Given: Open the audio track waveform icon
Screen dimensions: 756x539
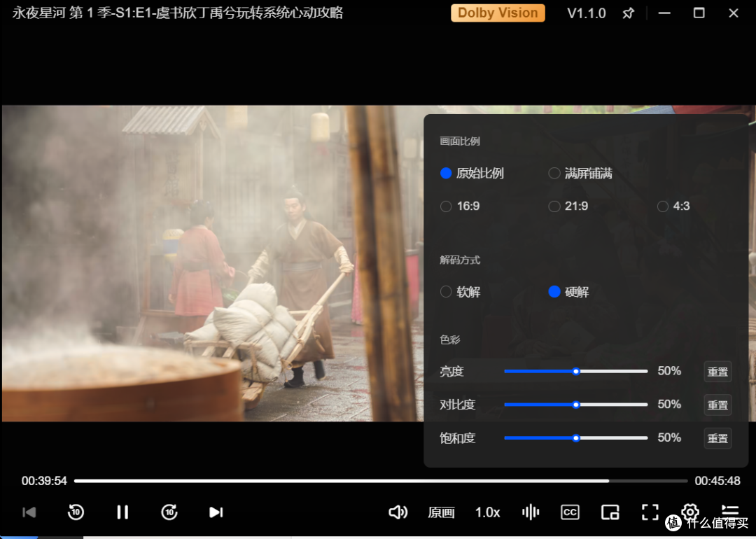Looking at the screenshot, I should tap(531, 512).
